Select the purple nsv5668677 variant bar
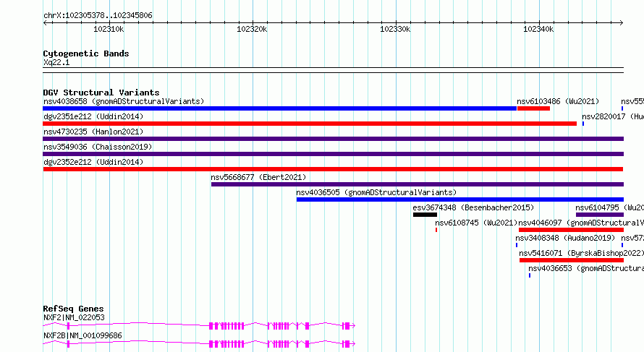The height and width of the screenshot is (352, 644). pyautogui.click(x=418, y=184)
